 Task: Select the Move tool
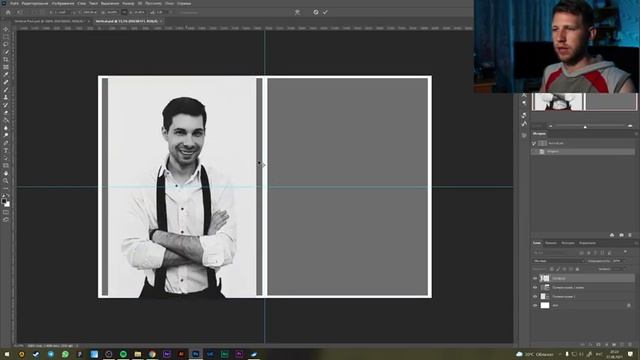[x=6, y=29]
